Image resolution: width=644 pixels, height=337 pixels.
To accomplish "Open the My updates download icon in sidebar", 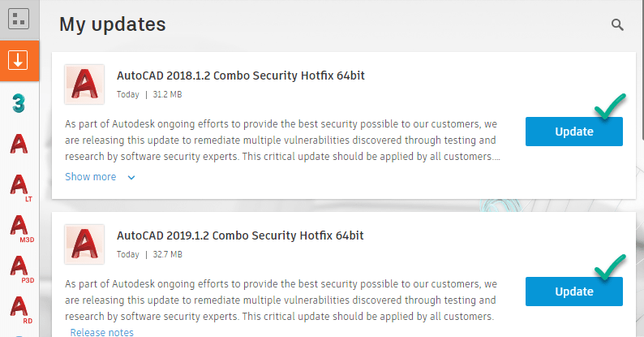I will click(x=18, y=61).
